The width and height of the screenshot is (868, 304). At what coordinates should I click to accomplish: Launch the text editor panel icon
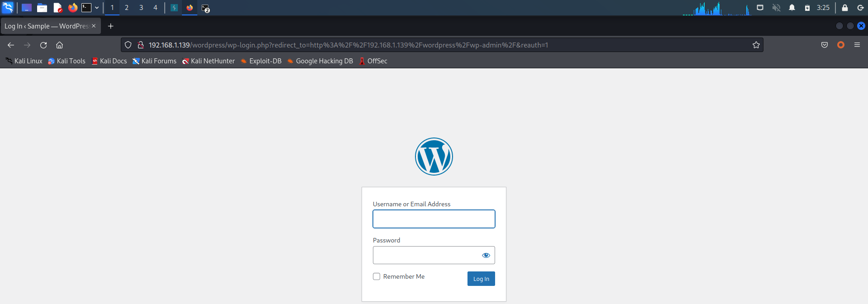pos(57,8)
